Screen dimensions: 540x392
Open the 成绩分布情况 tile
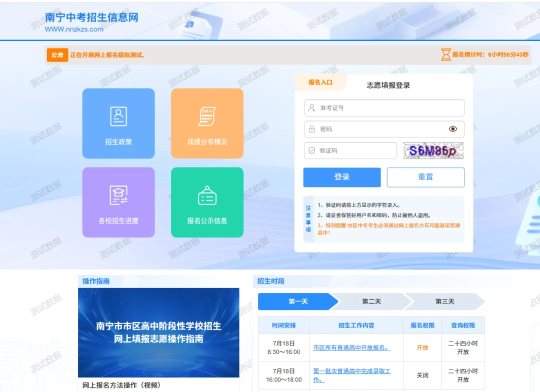207,123
